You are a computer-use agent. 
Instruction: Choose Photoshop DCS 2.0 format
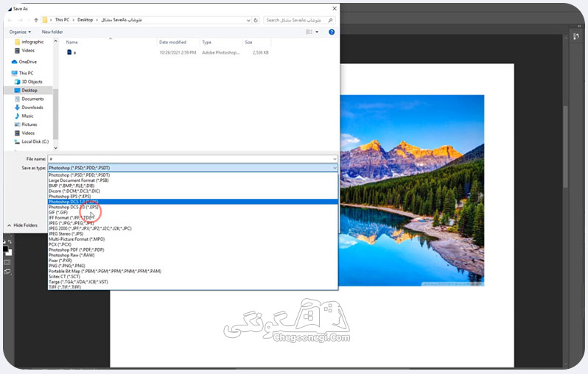193,207
